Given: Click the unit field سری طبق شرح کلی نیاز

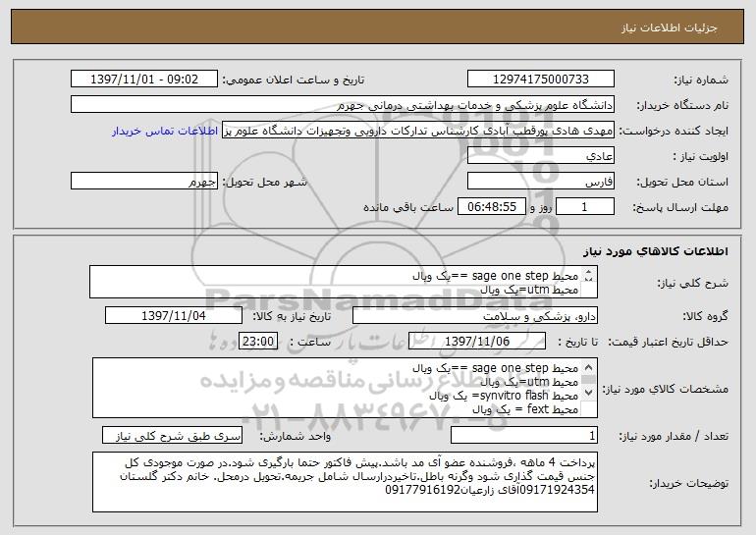Looking at the screenshot, I should (x=172, y=436).
